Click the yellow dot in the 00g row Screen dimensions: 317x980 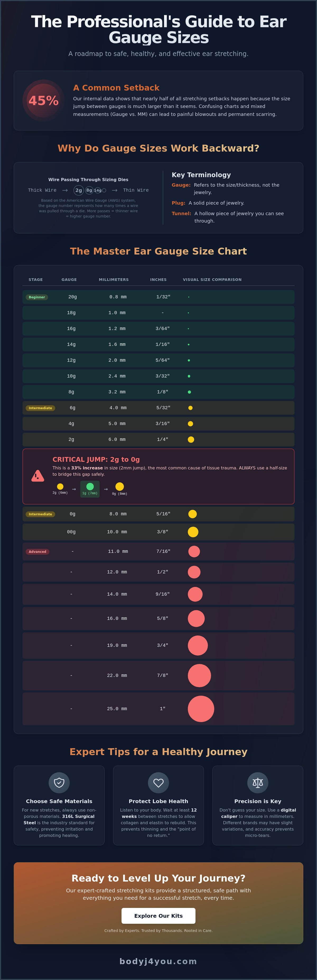(x=193, y=532)
